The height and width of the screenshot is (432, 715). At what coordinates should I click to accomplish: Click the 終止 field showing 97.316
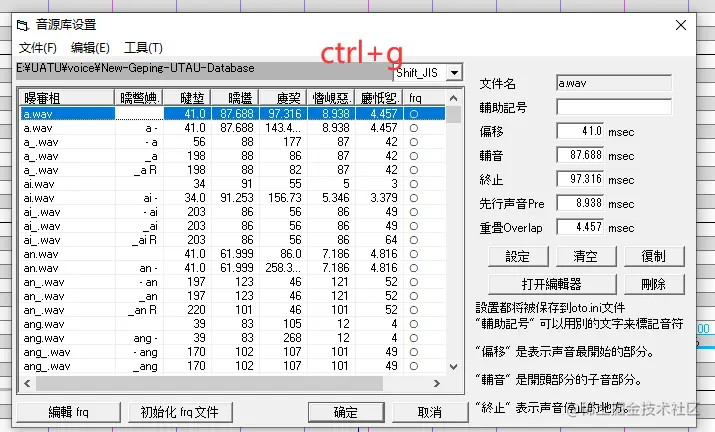coord(580,179)
